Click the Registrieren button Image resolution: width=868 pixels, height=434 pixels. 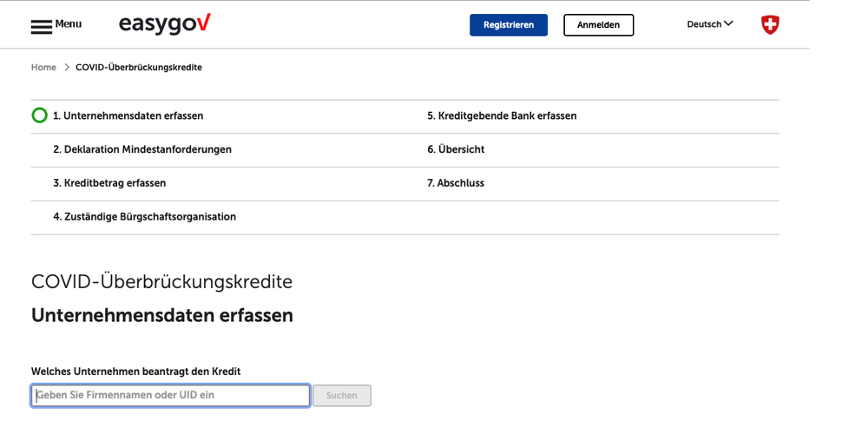click(509, 25)
